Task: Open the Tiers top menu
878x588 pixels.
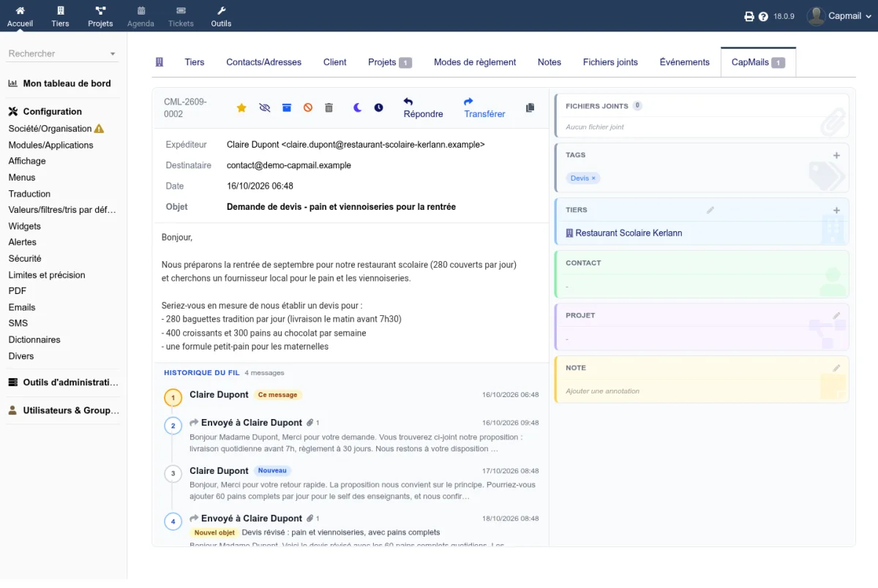Action: coord(60,16)
